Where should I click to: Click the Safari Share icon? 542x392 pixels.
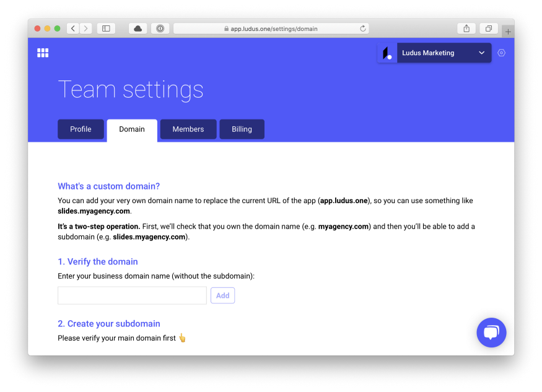pos(466,28)
